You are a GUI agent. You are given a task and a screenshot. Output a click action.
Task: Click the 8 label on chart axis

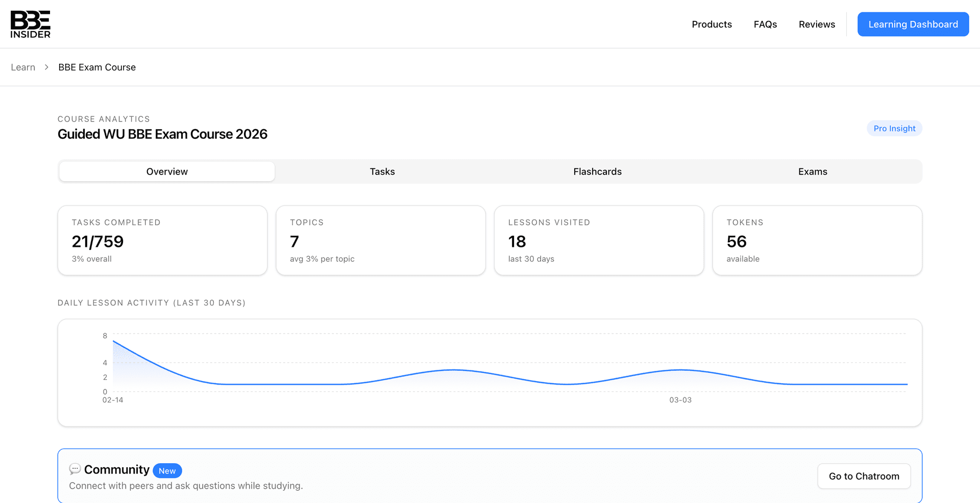(x=105, y=336)
